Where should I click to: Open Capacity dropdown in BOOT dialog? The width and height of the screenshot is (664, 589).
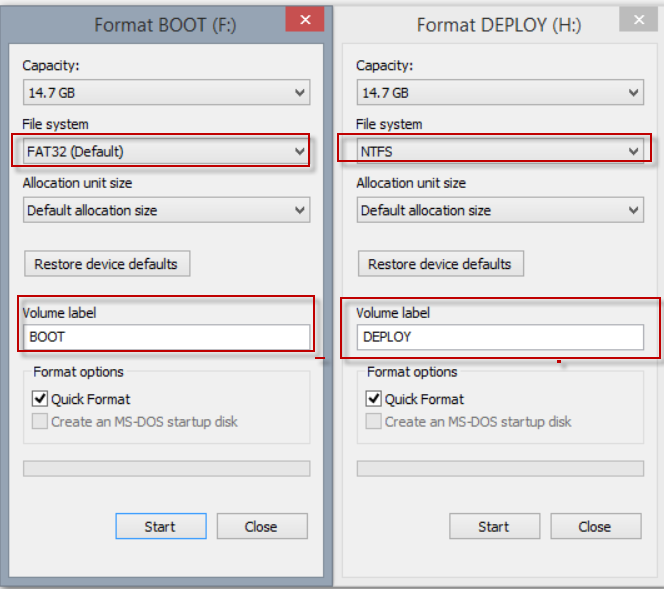pos(166,92)
